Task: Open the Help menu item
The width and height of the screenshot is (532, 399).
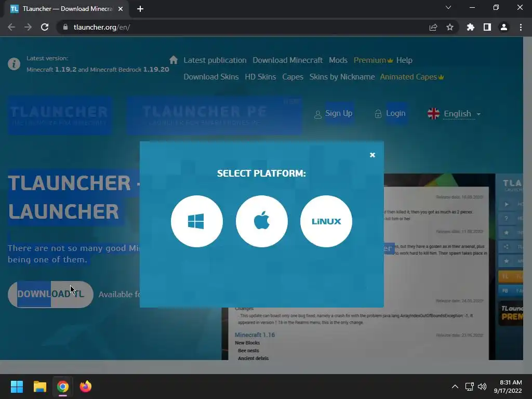Action: coord(404,60)
